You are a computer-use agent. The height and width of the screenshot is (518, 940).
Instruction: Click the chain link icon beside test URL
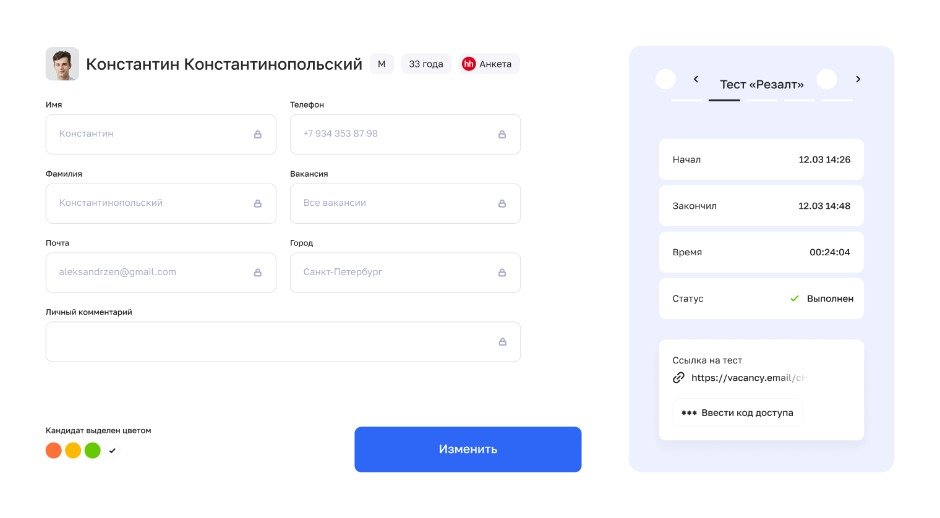click(x=679, y=378)
